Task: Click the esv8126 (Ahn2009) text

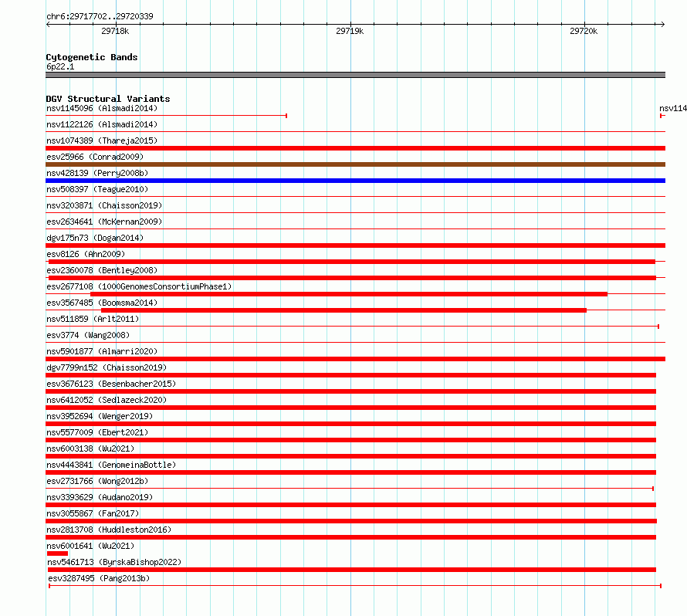Action: coord(86,254)
